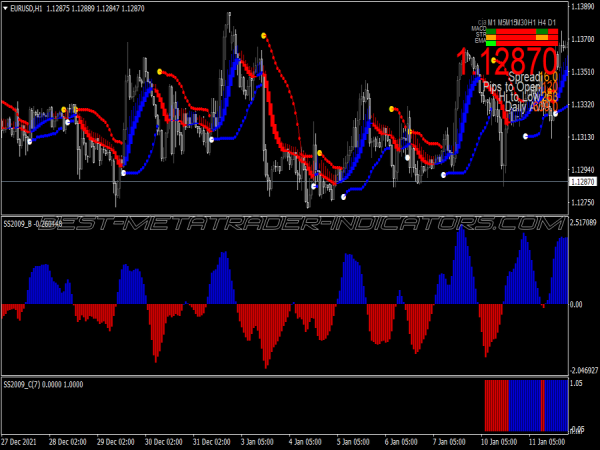Click the Pips to Open label

(x=512, y=87)
